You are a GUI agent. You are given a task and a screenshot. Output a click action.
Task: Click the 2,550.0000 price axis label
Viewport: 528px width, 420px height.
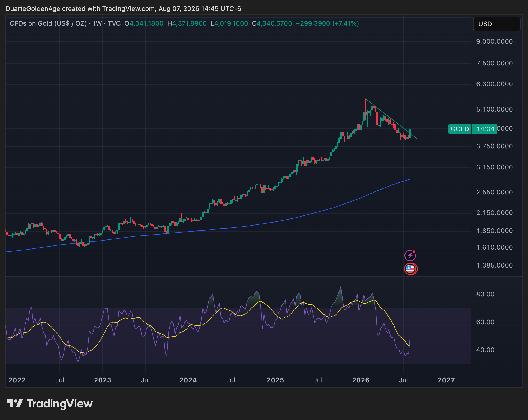494,192
